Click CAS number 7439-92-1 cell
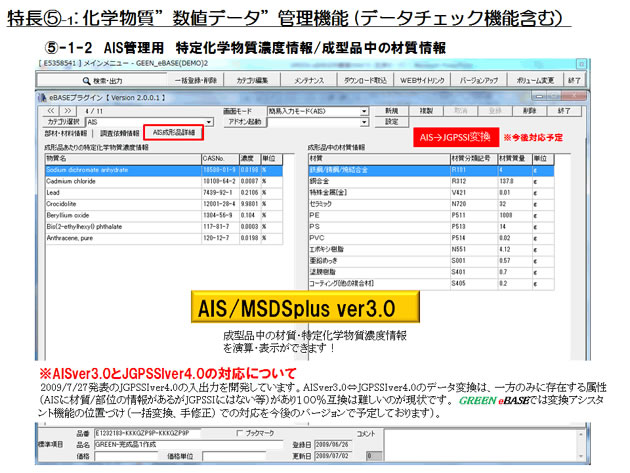This screenshot has height=473, width=630. [220, 193]
